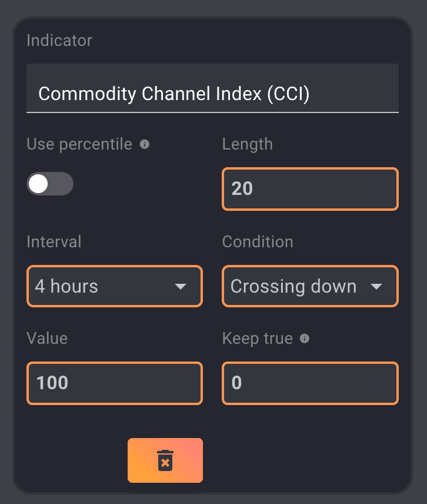Click the Interval dropdown arrow
The height and width of the screenshot is (504, 427).
tap(181, 287)
